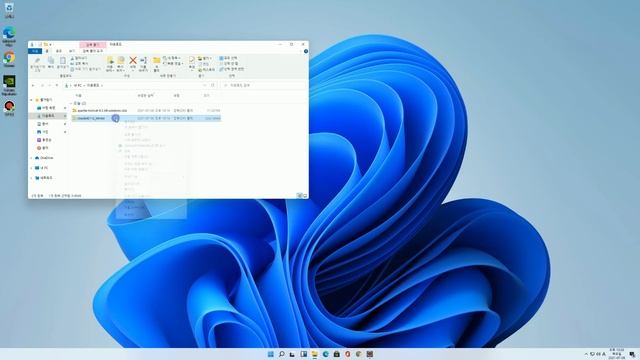Open Microsoft Store from the taskbar
Screen dimensions: 640x360
[337, 354]
